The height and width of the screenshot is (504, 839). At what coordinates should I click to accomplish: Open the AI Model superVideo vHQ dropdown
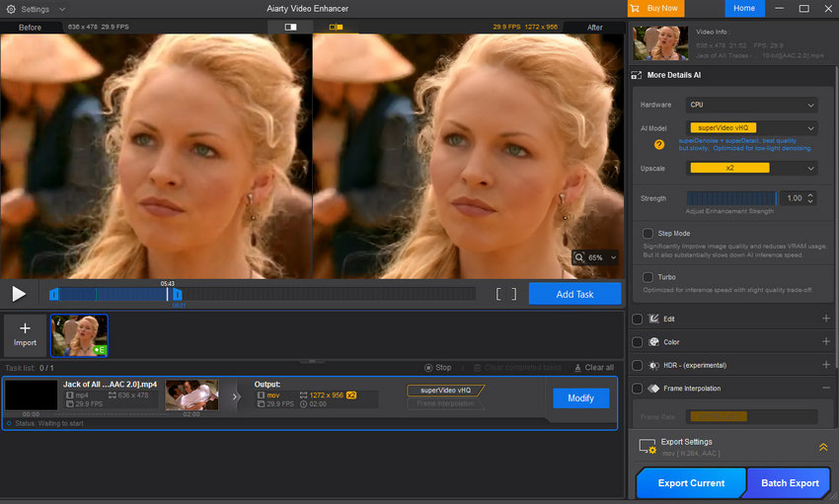pos(751,128)
